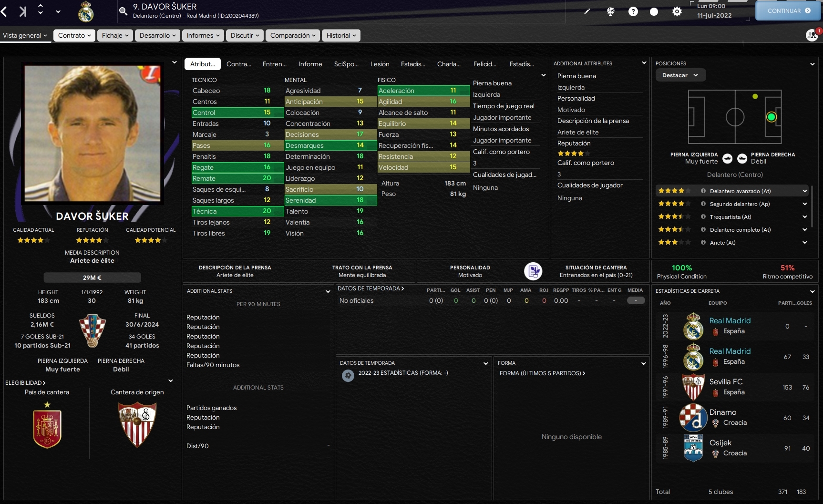Open the Destacar dropdown

pos(680,75)
